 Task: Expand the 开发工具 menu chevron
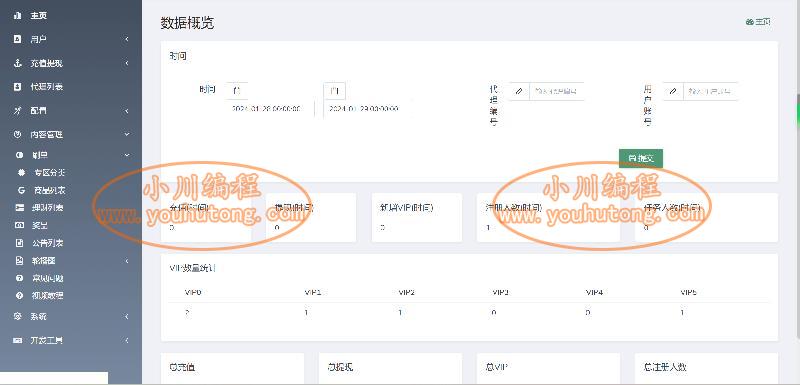pyautogui.click(x=127, y=340)
